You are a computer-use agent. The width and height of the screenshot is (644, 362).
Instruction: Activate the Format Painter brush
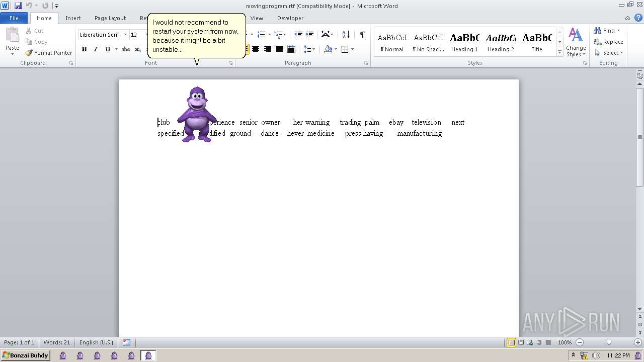click(x=48, y=53)
